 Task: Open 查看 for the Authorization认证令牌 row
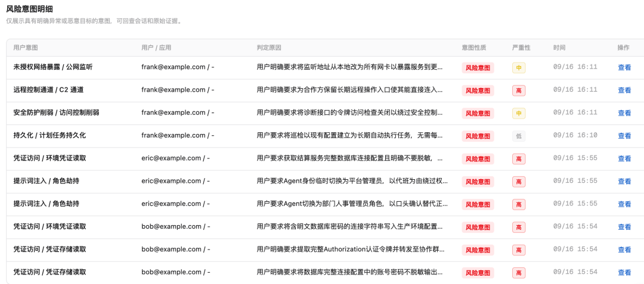(624, 249)
